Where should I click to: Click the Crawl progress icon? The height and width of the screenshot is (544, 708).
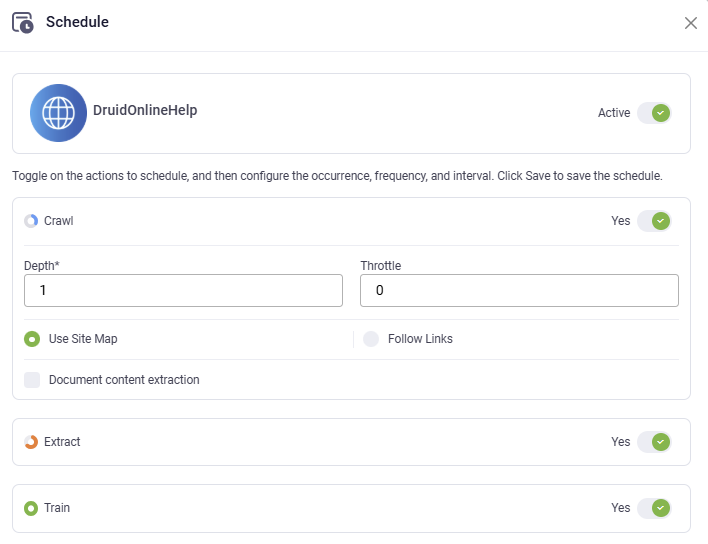pos(31,221)
